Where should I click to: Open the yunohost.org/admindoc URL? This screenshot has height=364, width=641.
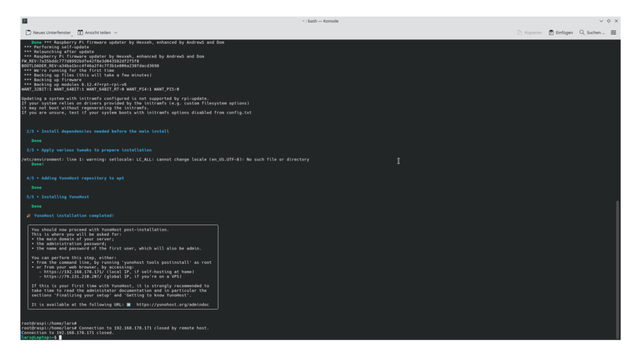(175, 305)
